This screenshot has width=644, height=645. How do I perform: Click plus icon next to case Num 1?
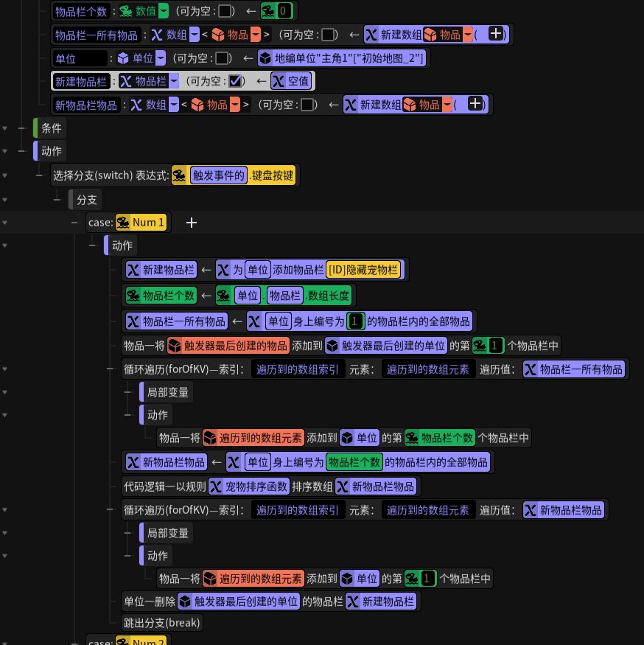[192, 223]
